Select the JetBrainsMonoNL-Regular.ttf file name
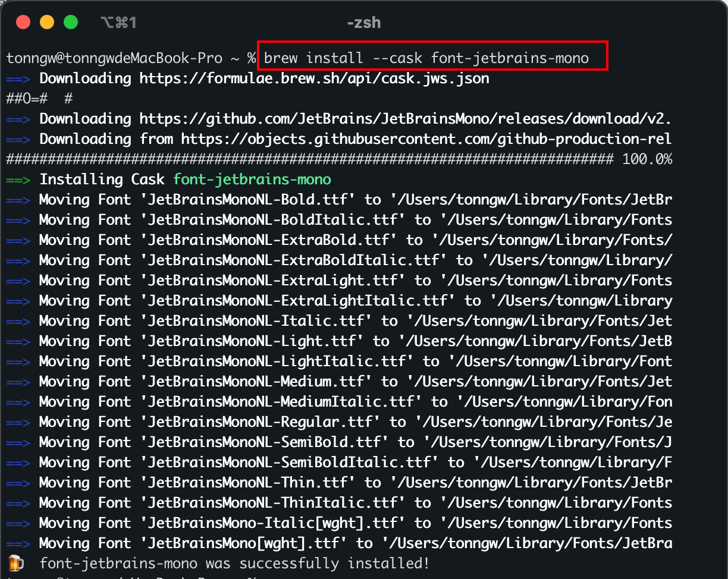 click(x=260, y=422)
